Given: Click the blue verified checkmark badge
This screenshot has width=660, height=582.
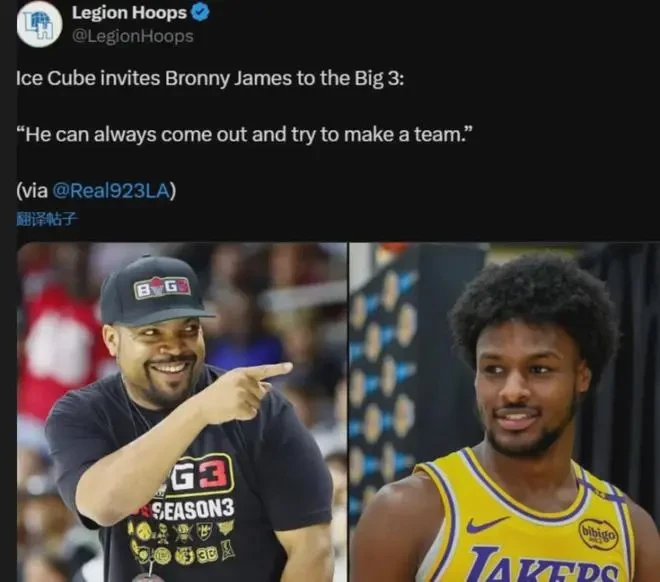Looking at the screenshot, I should click(200, 13).
